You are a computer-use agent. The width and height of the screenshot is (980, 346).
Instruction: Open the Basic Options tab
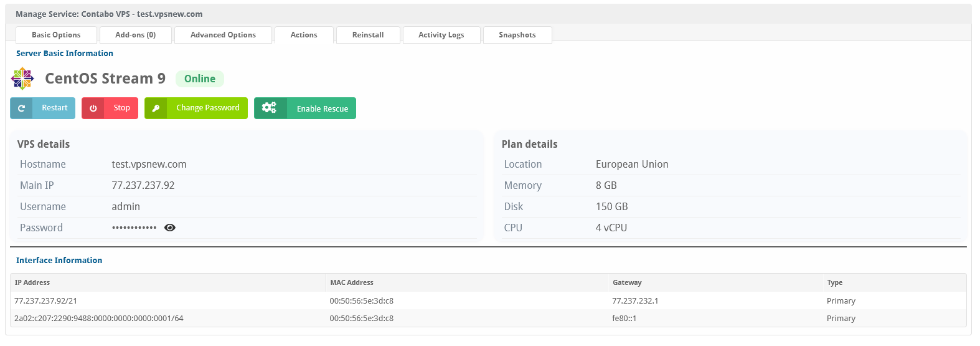(x=56, y=35)
